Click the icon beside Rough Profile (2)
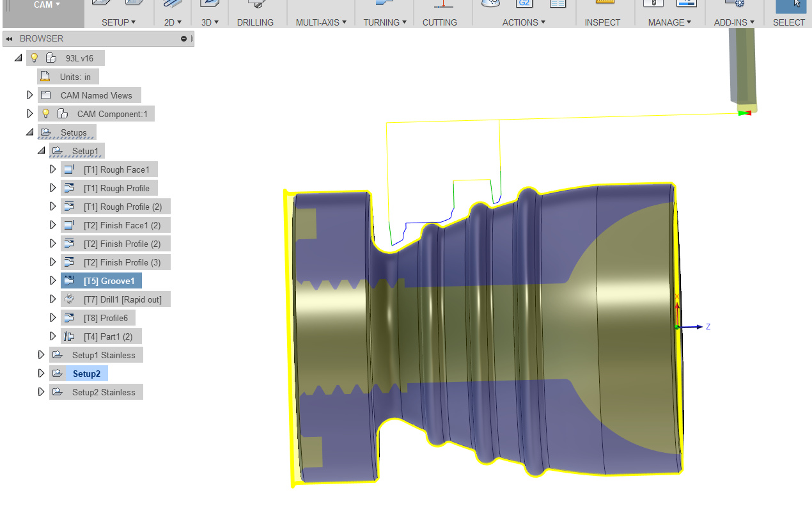The width and height of the screenshot is (812, 513). pos(69,207)
